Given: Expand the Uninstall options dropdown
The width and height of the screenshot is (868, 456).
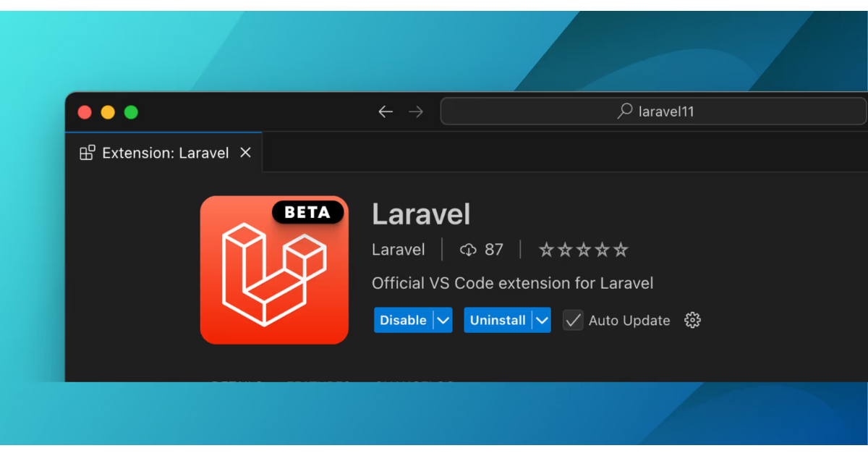Looking at the screenshot, I should tap(541, 320).
